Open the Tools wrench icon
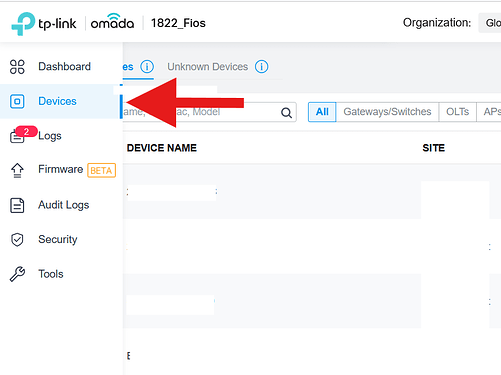 (17, 274)
